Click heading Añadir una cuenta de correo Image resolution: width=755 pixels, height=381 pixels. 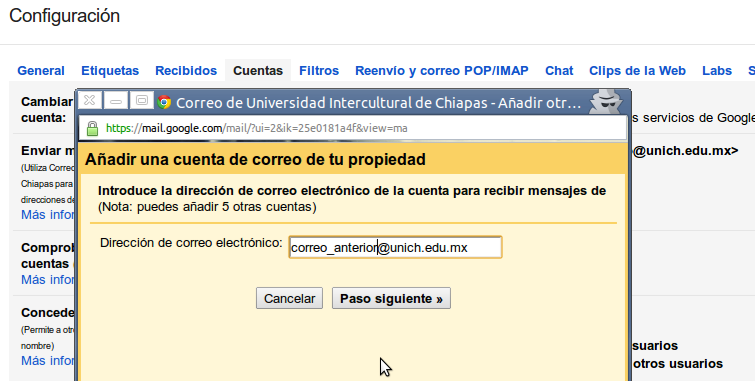[x=255, y=159]
